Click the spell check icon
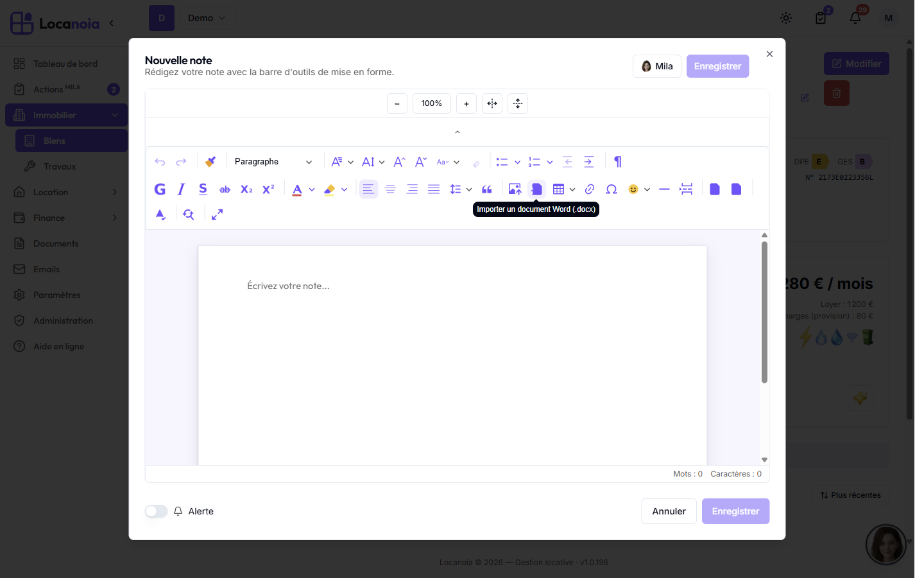924x578 pixels. pos(160,215)
